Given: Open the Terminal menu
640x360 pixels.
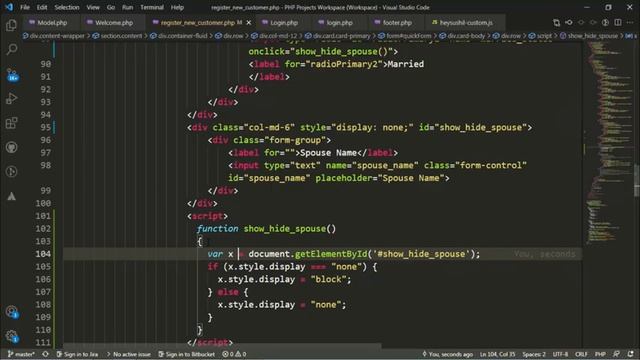Looking at the screenshot, I should point(152,7).
